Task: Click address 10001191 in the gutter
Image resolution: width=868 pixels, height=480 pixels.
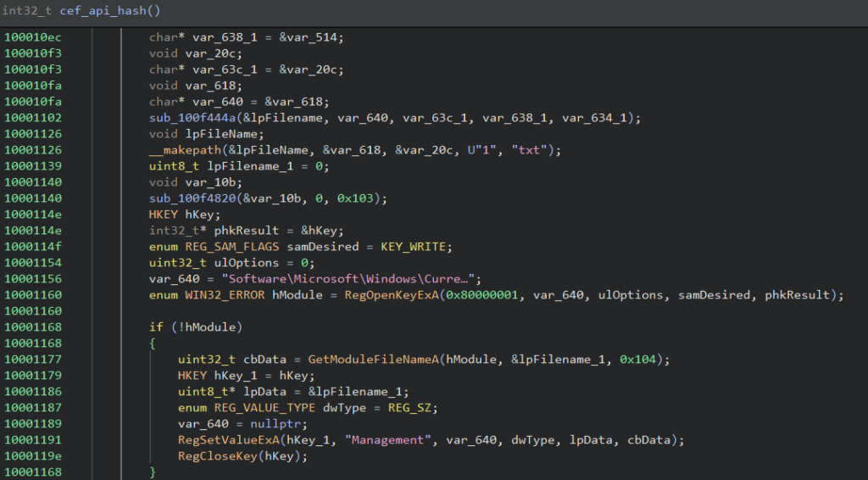Action: [x=33, y=440]
